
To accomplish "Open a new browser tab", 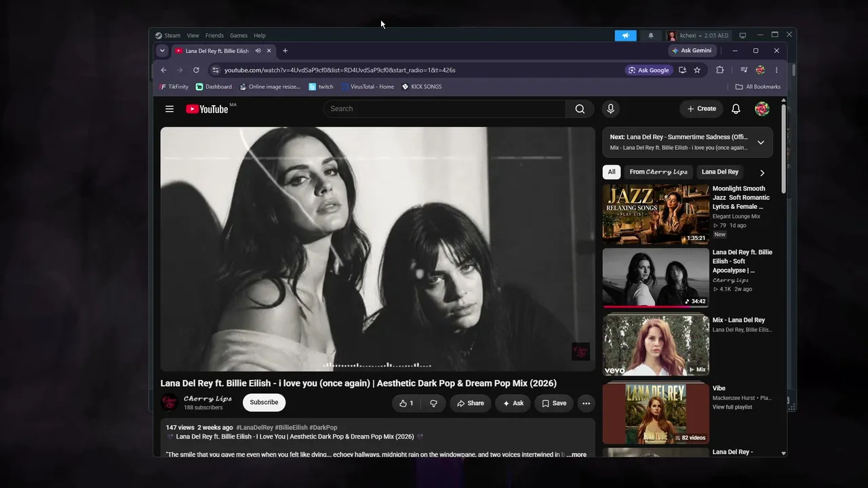I will pos(285,51).
